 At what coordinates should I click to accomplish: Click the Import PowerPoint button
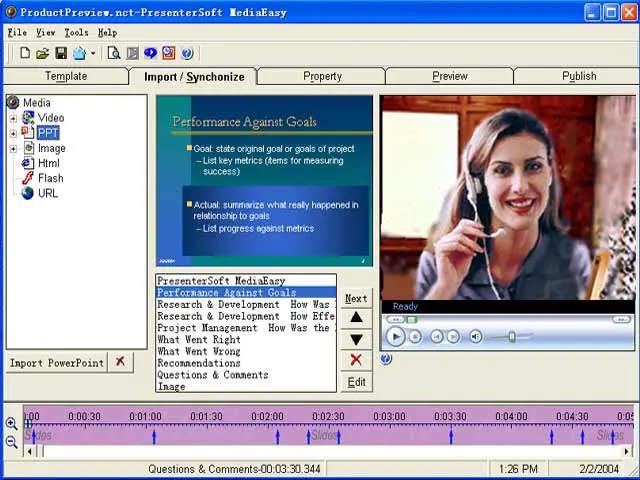coord(56,362)
